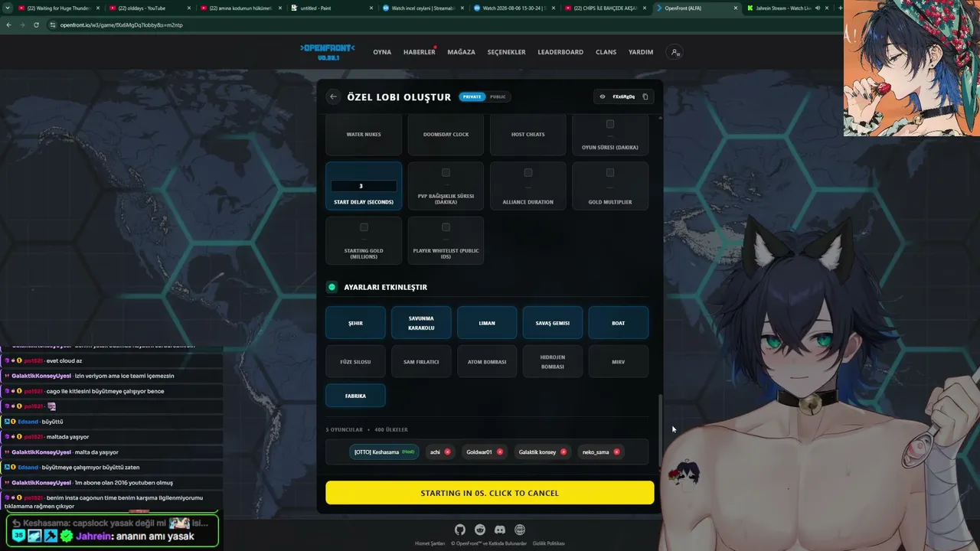Open the account profile icon
This screenshot has width=980, height=551.
pyautogui.click(x=675, y=52)
